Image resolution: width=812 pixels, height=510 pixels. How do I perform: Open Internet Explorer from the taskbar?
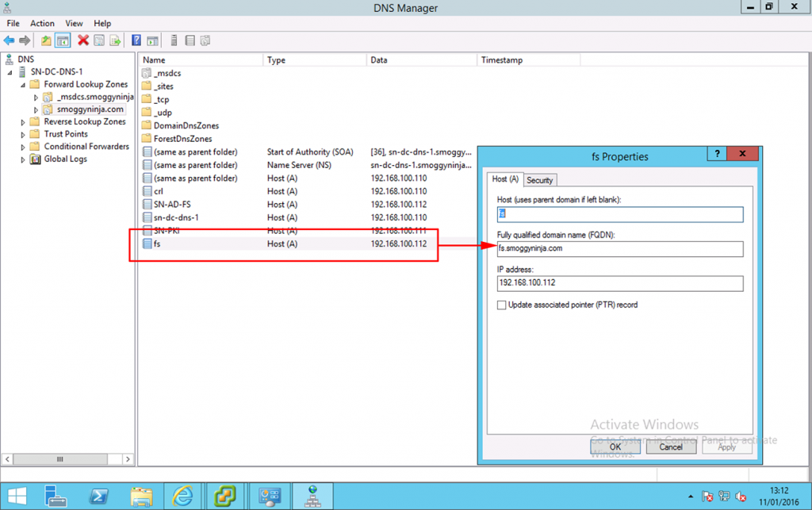[x=183, y=496]
